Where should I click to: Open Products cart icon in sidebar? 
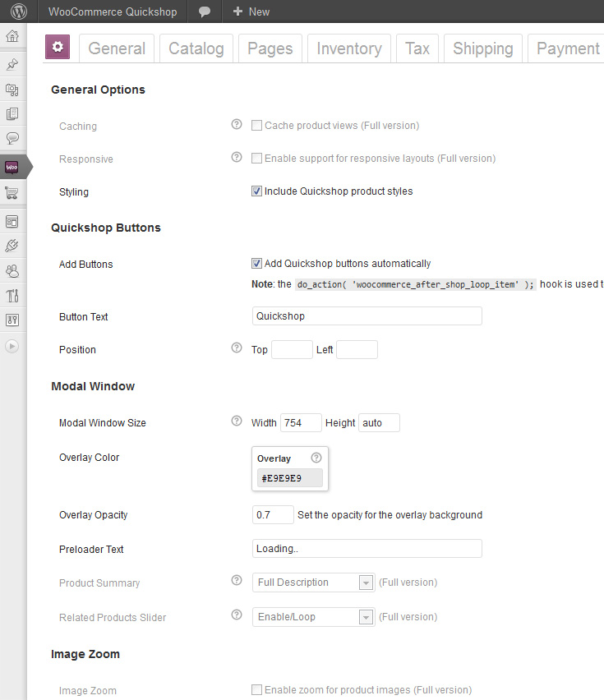click(x=12, y=193)
